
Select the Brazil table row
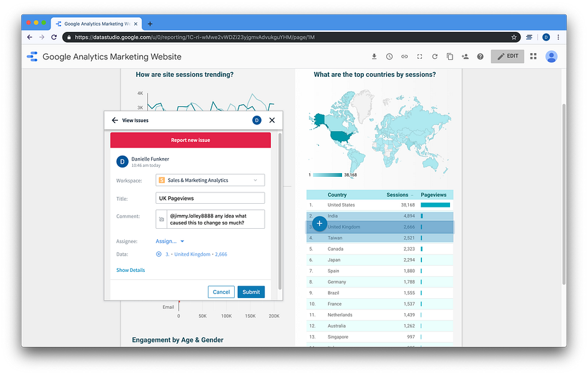tap(380, 292)
